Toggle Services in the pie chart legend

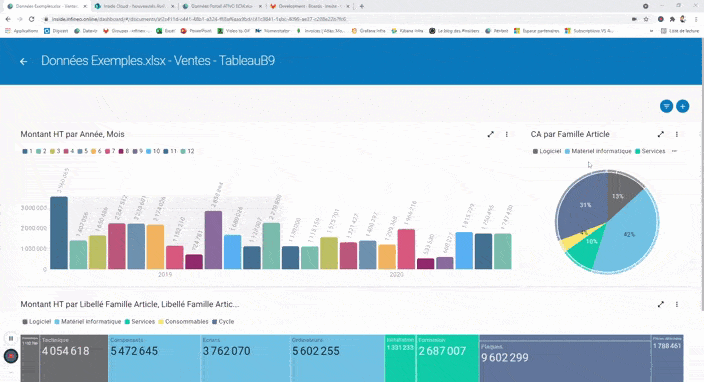click(650, 151)
